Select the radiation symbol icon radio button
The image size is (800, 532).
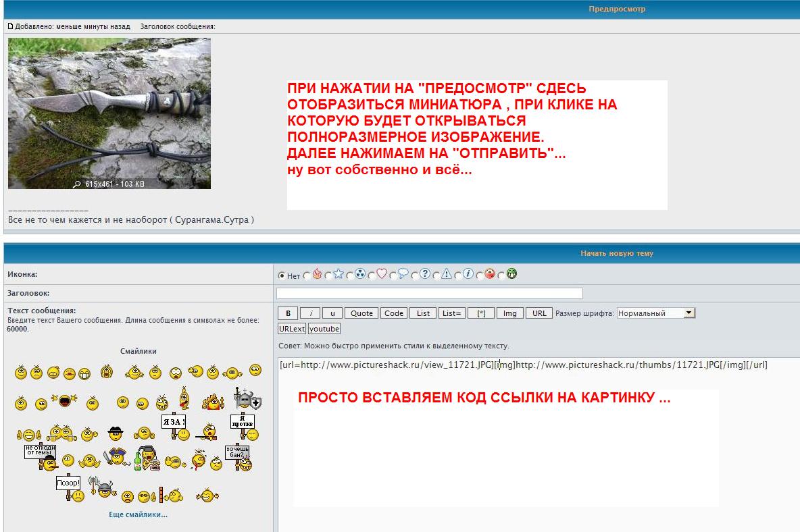[x=350, y=275]
